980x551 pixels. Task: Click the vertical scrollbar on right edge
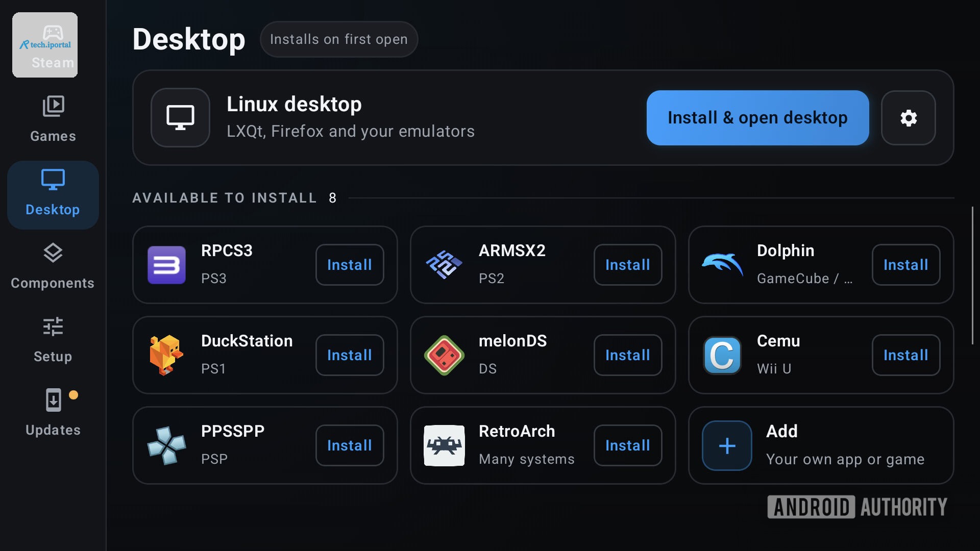[x=972, y=275]
